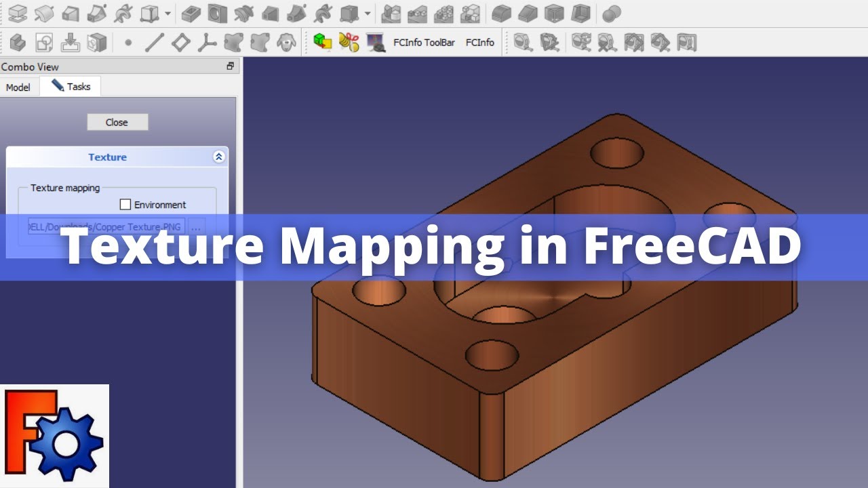The height and width of the screenshot is (488, 868).
Task: Click the Measure Toggle 3D icon
Action: coord(660,42)
